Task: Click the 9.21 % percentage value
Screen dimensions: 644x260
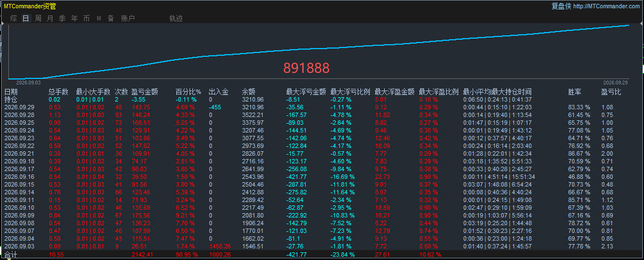Action: tap(186, 215)
